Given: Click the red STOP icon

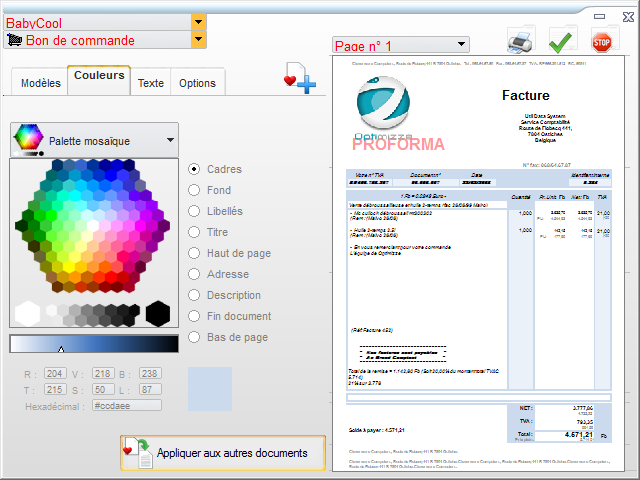Looking at the screenshot, I should coord(601,41).
